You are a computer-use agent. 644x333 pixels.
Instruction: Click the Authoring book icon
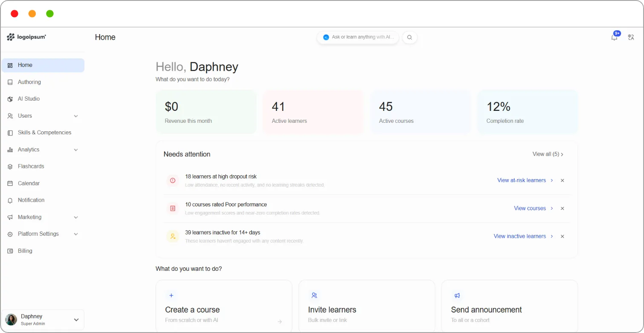[x=10, y=82]
